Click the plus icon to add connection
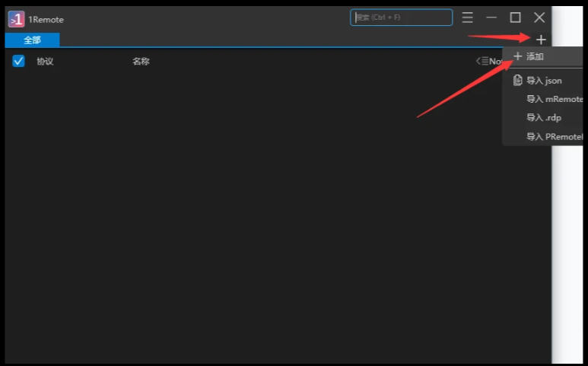This screenshot has width=588, height=366. (541, 40)
